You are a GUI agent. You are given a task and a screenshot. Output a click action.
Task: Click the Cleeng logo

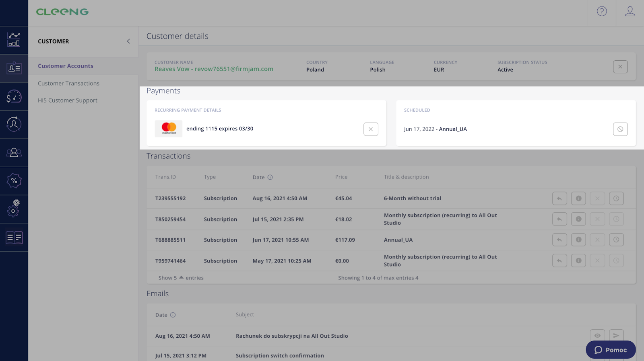(62, 12)
